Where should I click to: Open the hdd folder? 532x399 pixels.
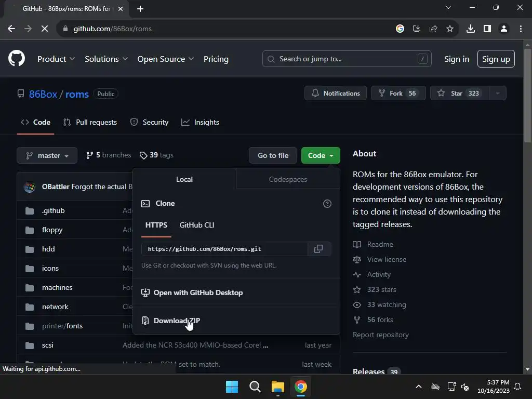tap(48, 249)
